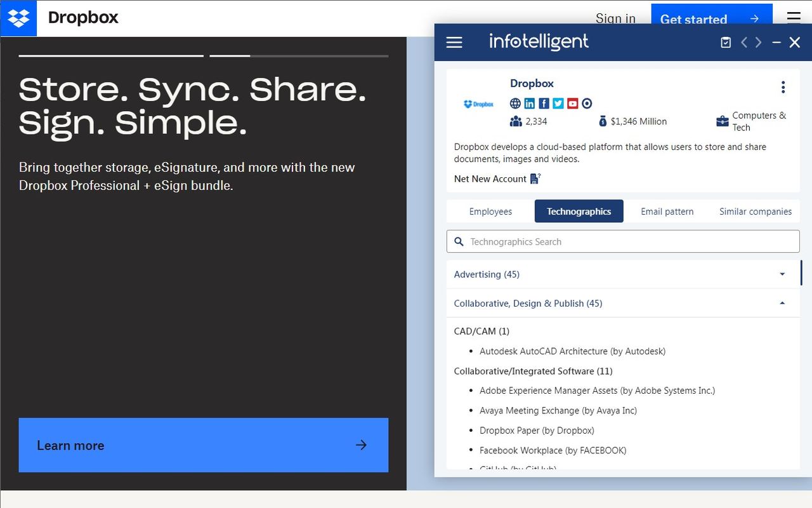Click Collaborative/Integrated Software (11) subcategory
The height and width of the screenshot is (508, 812).
[x=533, y=371]
